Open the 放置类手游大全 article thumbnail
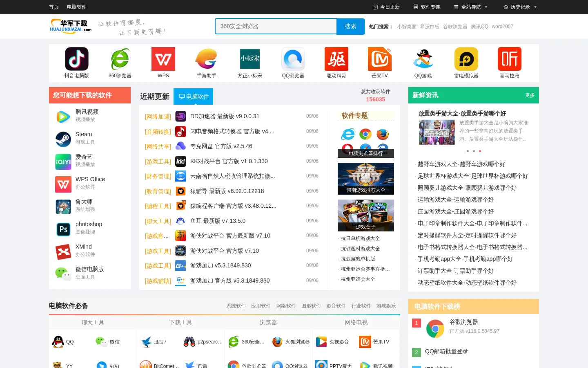Image resolution: width=588 pixels, height=368 pixels. (437, 132)
